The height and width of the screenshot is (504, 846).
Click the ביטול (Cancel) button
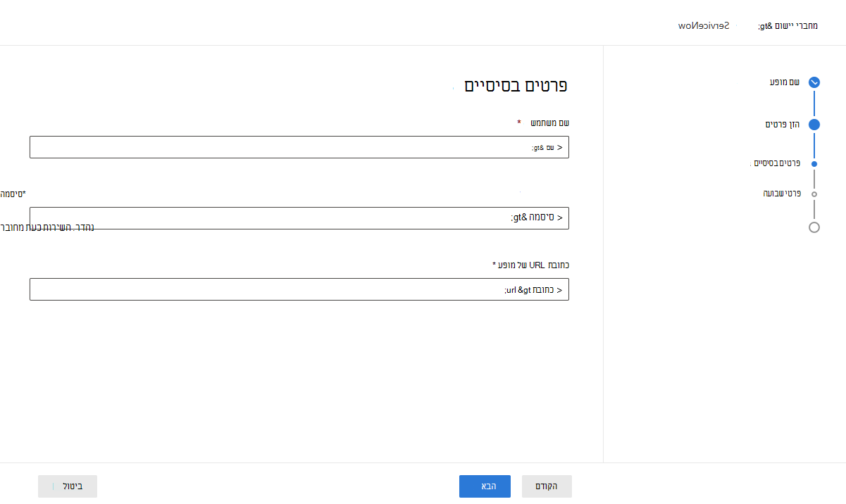point(68,486)
